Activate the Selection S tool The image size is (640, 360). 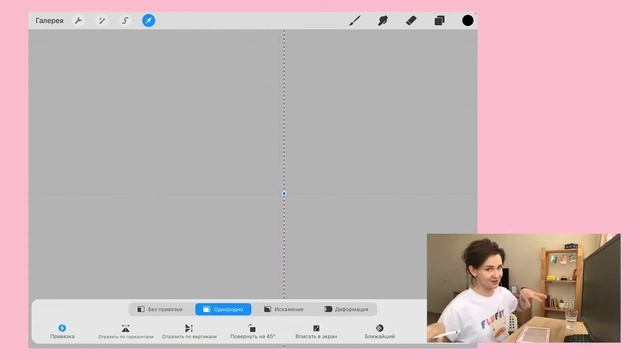click(125, 20)
